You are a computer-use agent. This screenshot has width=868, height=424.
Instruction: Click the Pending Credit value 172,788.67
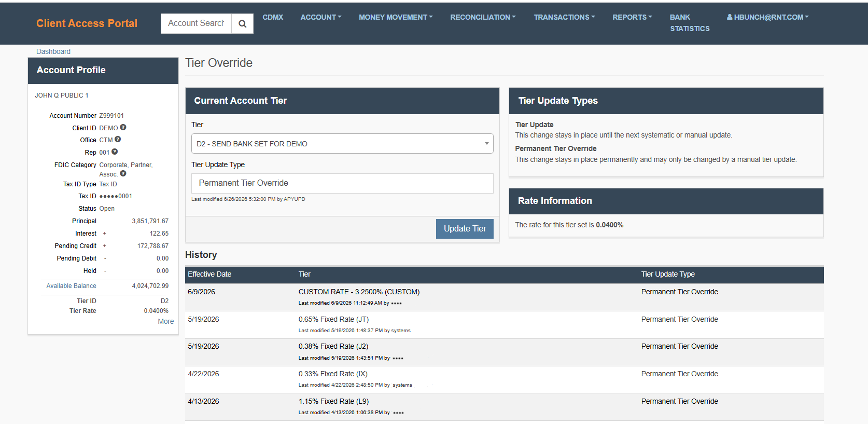pos(152,246)
